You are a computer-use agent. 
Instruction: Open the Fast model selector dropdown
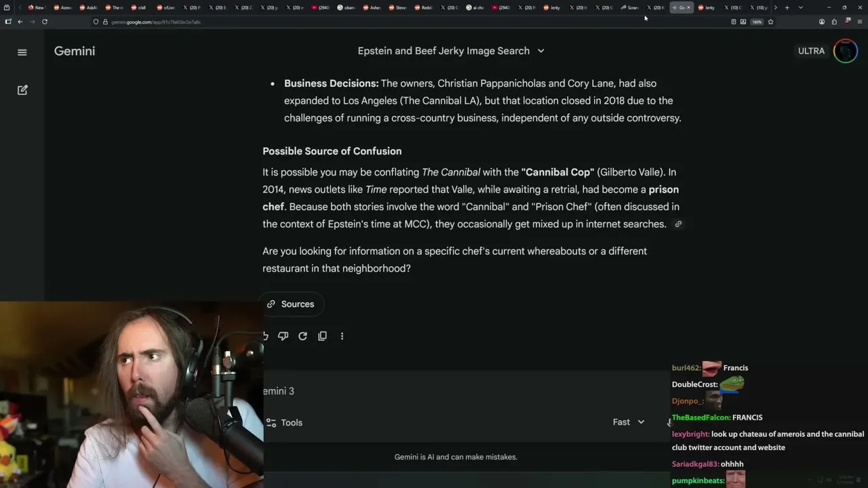click(629, 422)
